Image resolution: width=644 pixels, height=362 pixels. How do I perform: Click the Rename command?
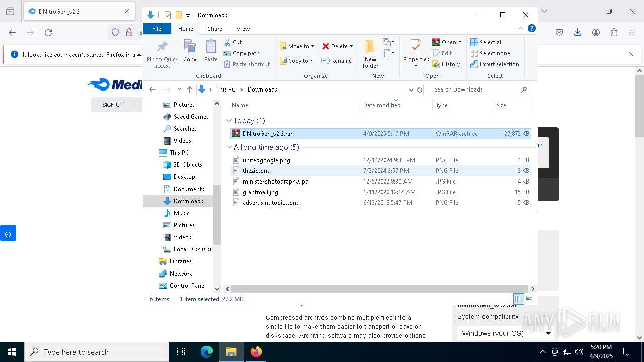(337, 61)
